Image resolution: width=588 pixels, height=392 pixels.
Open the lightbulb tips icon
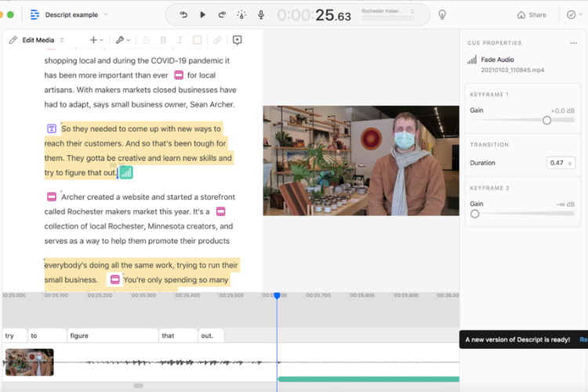point(442,15)
